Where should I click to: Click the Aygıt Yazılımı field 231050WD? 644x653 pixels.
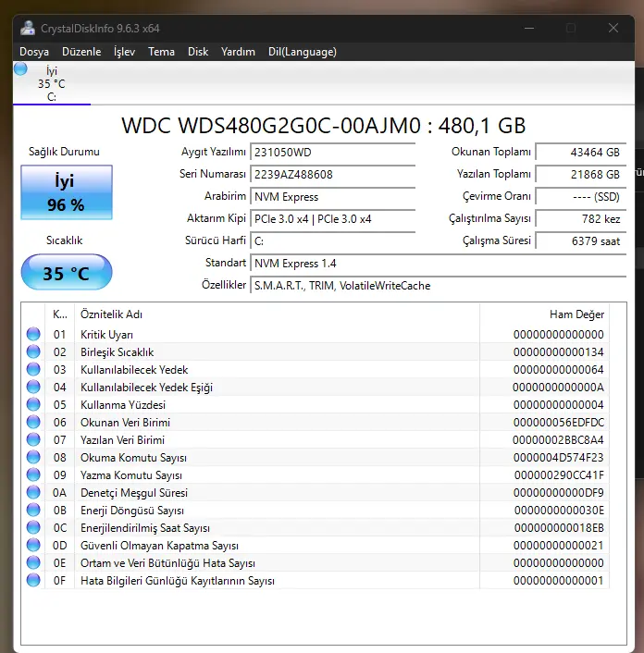click(333, 152)
